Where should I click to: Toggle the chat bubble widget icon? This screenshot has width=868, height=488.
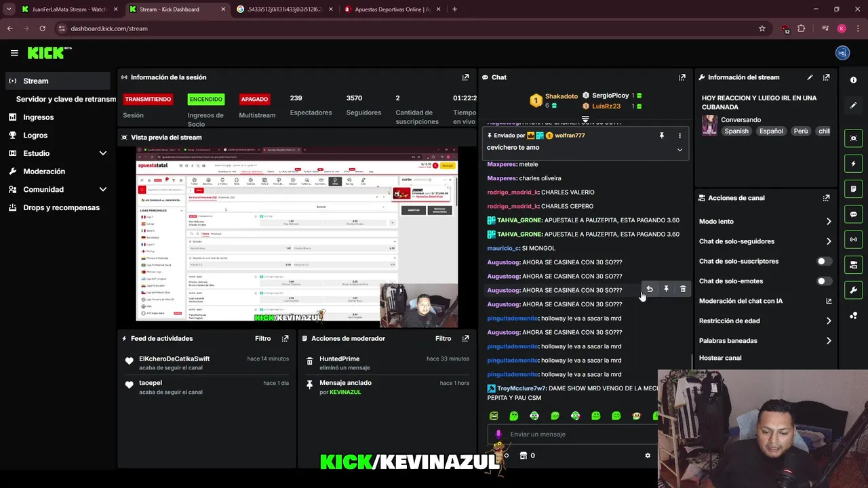click(853, 214)
